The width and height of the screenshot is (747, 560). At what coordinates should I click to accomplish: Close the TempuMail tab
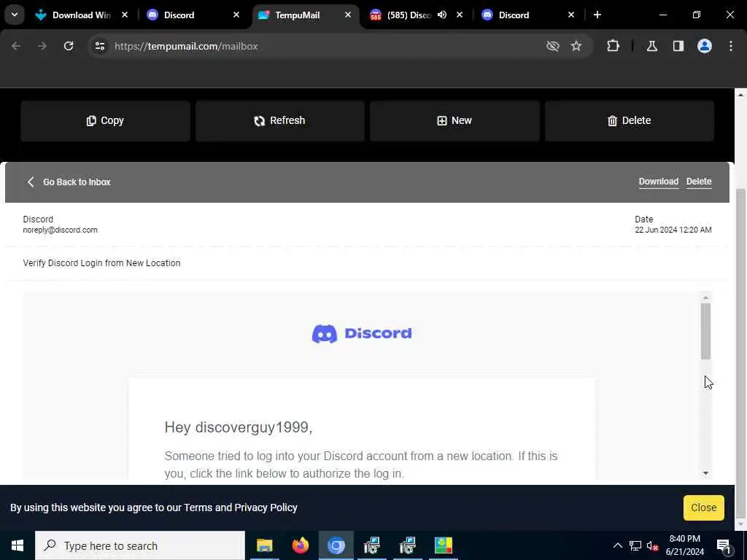(348, 15)
